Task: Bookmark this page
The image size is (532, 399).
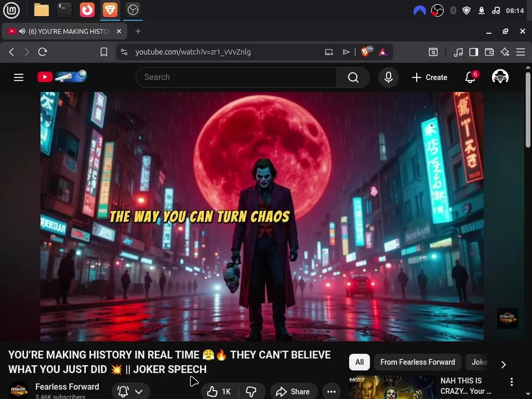Action: coord(104,52)
